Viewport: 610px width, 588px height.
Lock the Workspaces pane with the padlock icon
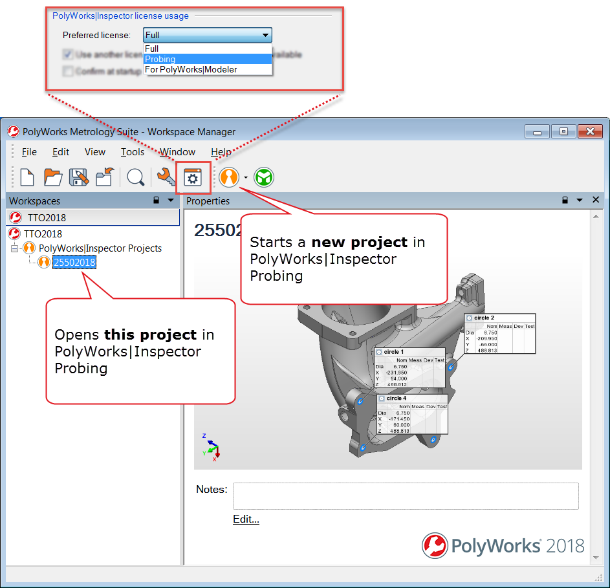(156, 200)
